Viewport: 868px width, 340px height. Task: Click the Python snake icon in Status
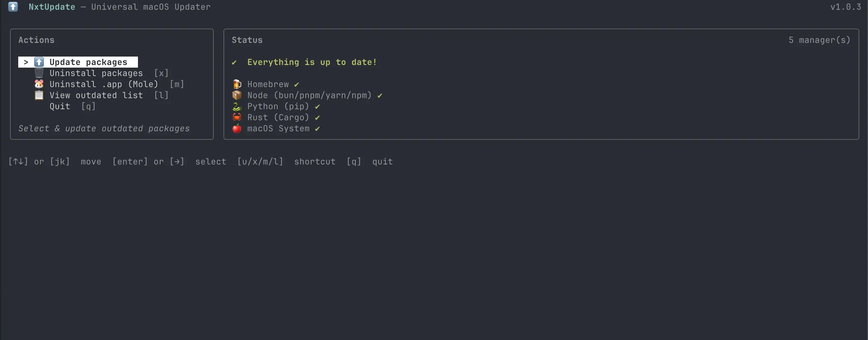237,106
